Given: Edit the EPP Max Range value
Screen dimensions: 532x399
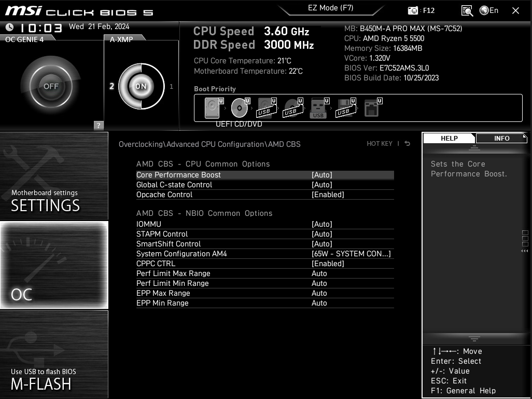Looking at the screenshot, I should coord(319,293).
